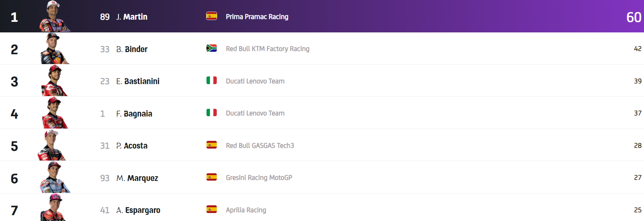Click the 60 points total for Martin
This screenshot has height=221, width=644.
(633, 17)
